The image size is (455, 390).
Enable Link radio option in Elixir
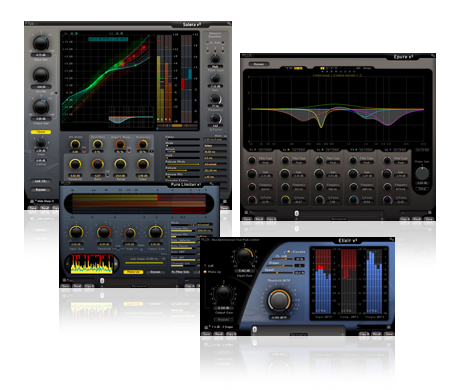(x=205, y=266)
